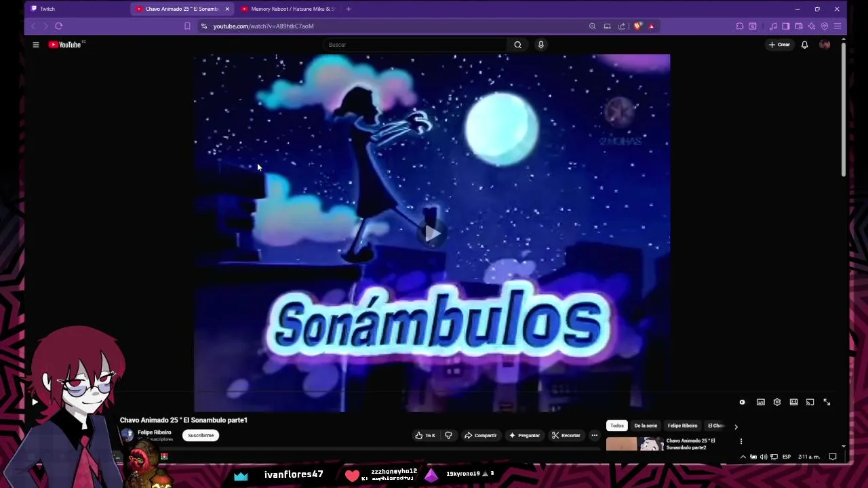Open YouTube notifications bell

pyautogui.click(x=804, y=45)
